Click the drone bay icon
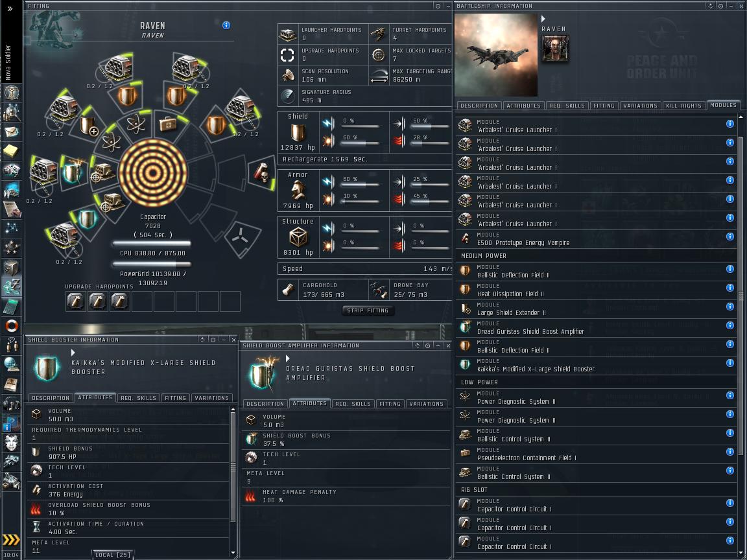This screenshot has height=560, width=747. [378, 290]
